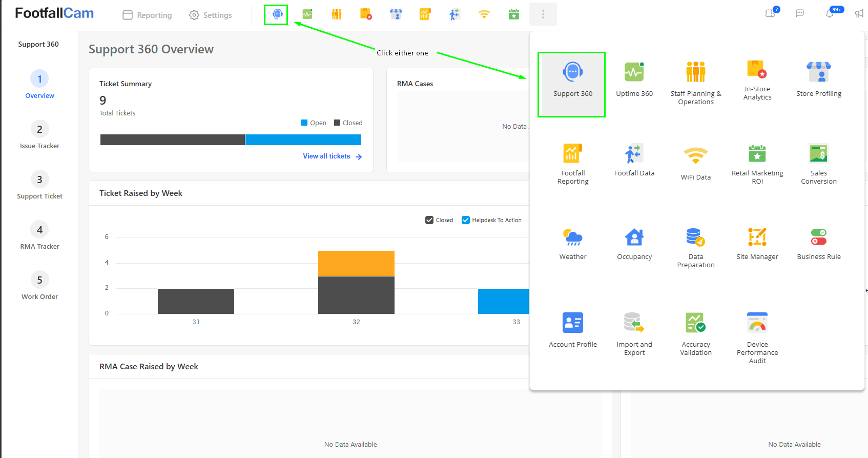
Task: Click the announcements megaphone icon
Action: (x=859, y=13)
